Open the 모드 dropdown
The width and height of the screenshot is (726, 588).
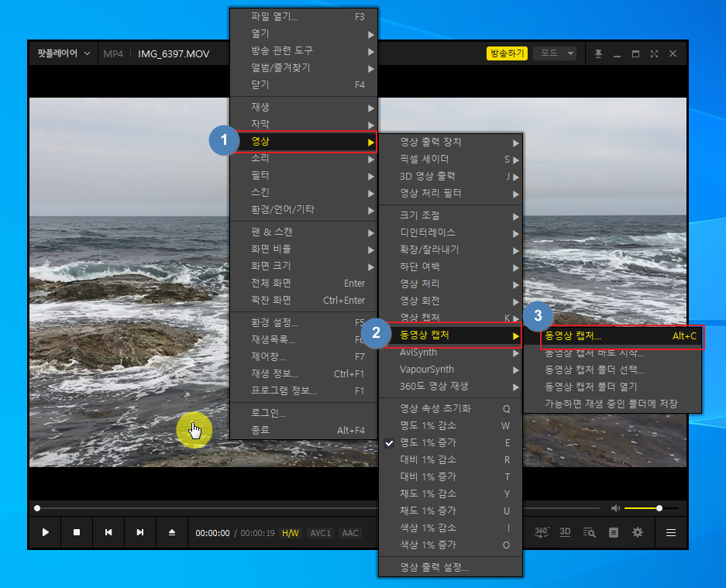pyautogui.click(x=555, y=53)
